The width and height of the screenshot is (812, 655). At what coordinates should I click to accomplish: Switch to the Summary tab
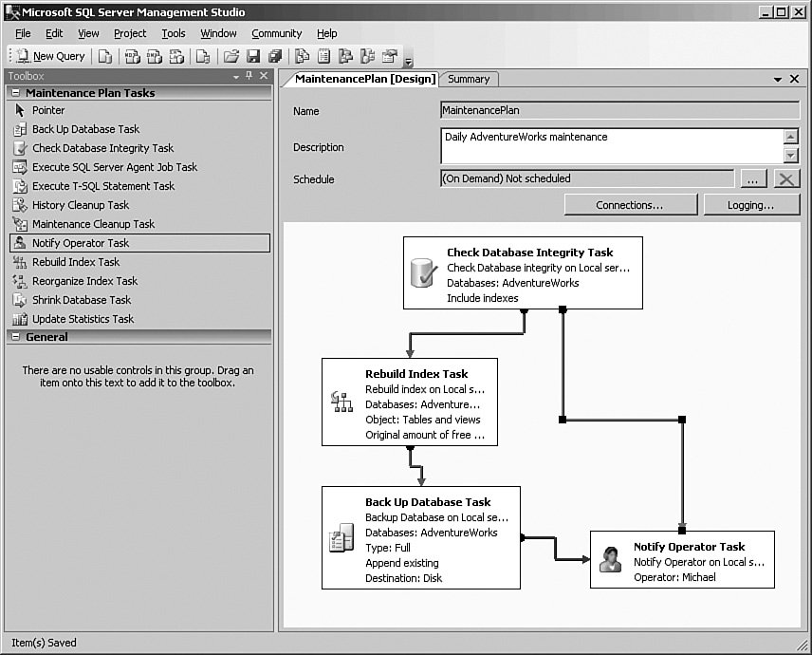[x=469, y=79]
